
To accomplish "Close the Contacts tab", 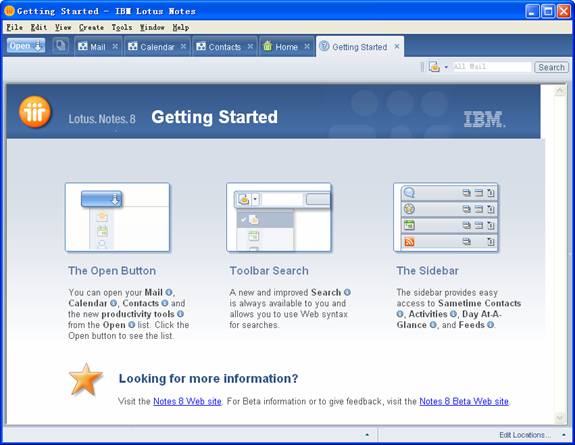I will (250, 47).
